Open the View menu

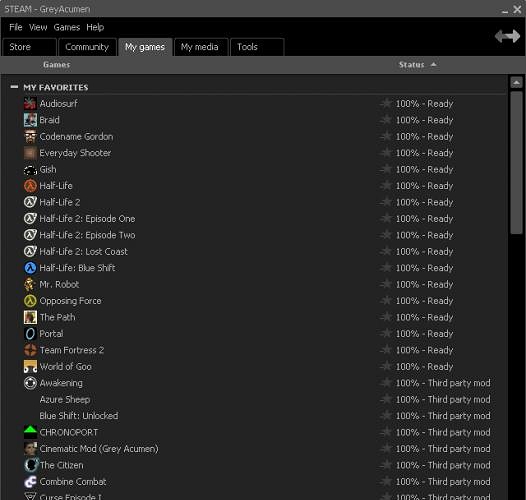pyautogui.click(x=38, y=27)
